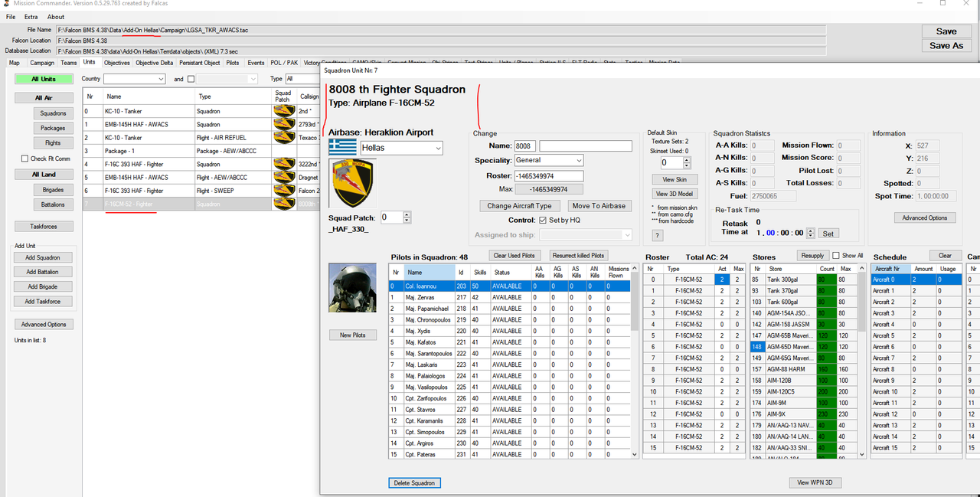Screen dimensions: 980x497
Task: Click the Change Aircraft Type button
Action: (x=521, y=206)
